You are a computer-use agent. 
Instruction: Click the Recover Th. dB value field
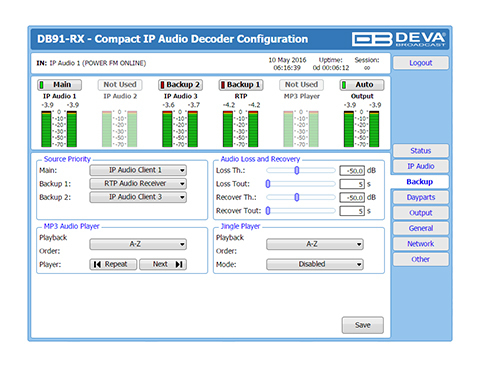352,198
